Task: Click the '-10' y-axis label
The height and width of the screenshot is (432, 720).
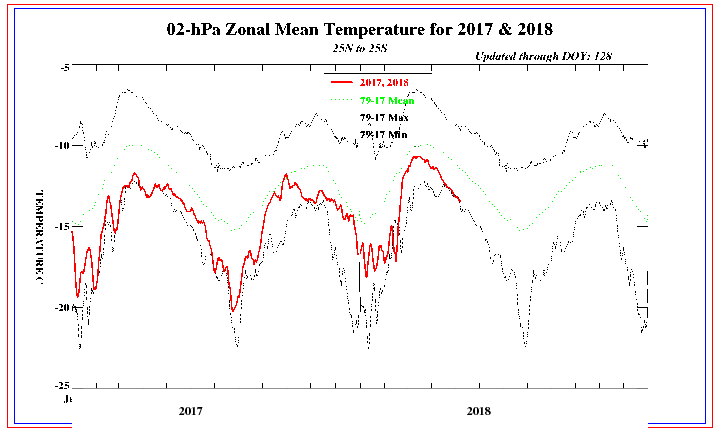Action: tap(62, 146)
